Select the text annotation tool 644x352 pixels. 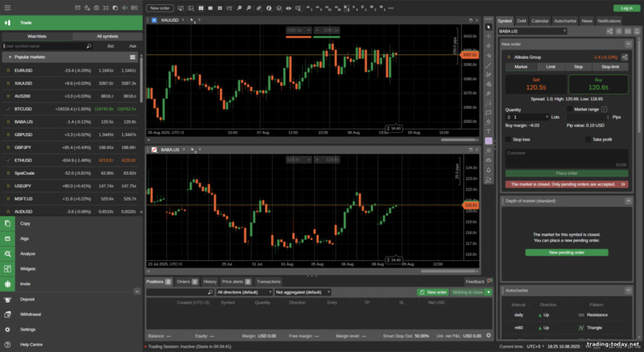[488, 131]
